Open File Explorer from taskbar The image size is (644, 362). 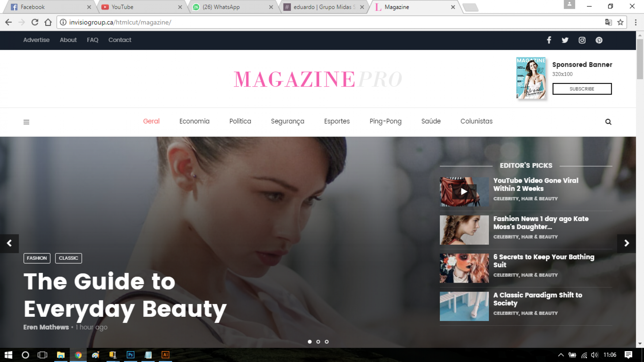[61, 355]
